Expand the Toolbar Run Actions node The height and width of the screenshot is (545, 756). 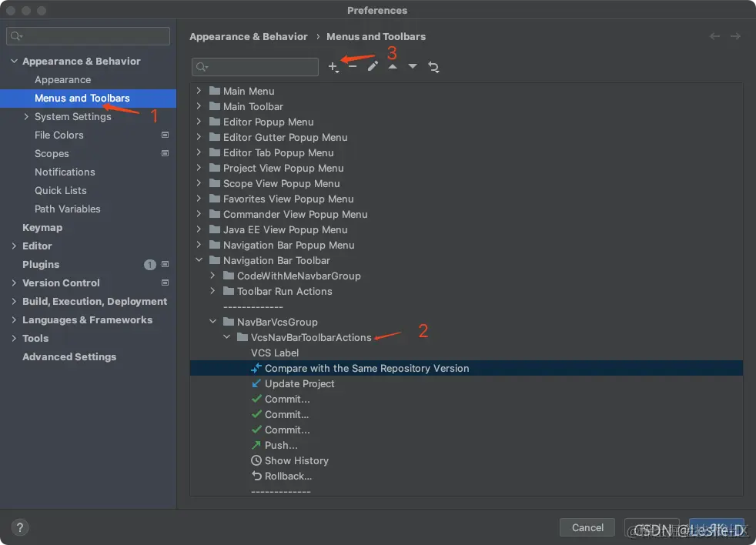coord(212,291)
